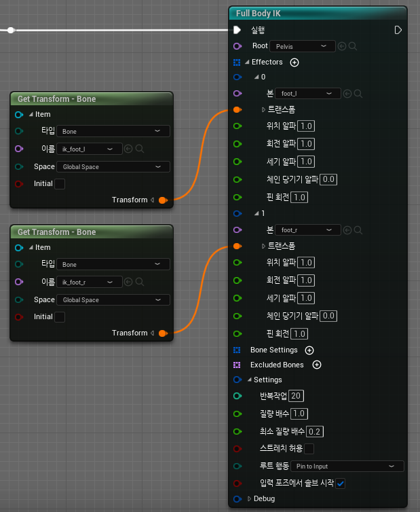The height and width of the screenshot is (512, 420).
Task: Expand the Debug section
Action: pos(249,498)
